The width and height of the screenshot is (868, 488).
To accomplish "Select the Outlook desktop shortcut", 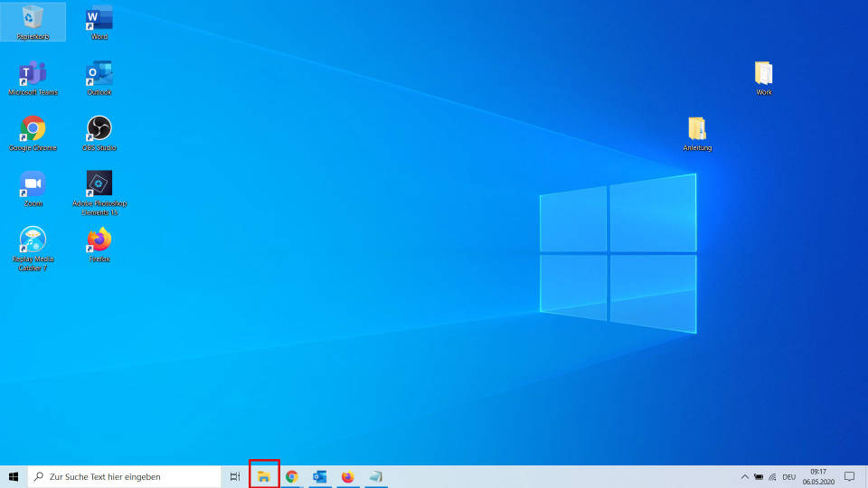I will (x=99, y=74).
